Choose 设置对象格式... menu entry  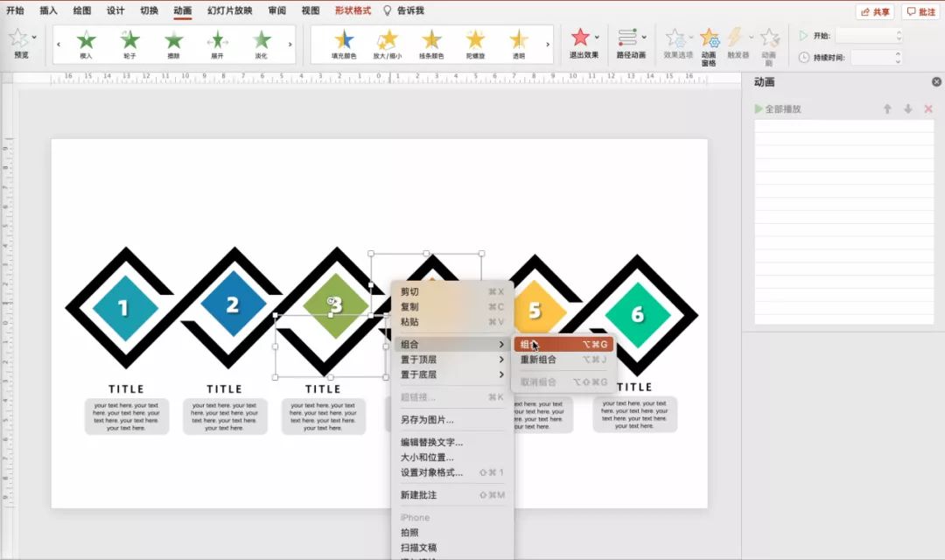pos(452,472)
